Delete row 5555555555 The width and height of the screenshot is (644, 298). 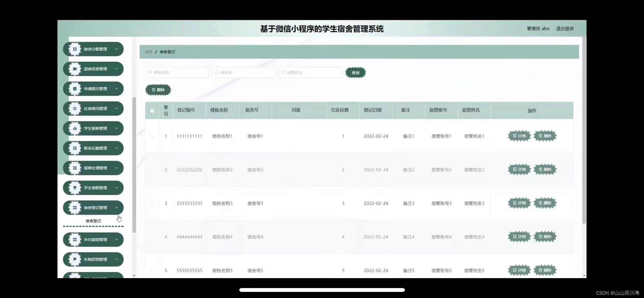[x=545, y=270]
